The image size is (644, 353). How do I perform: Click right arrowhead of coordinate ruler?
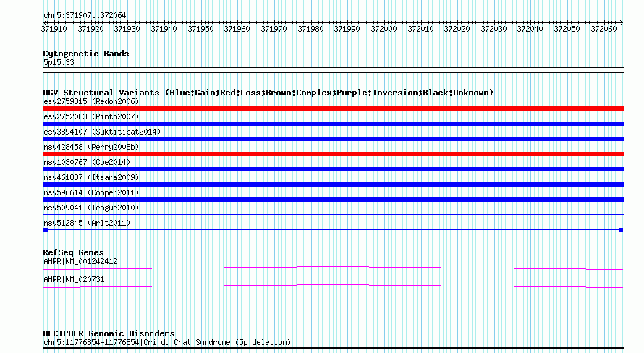pos(622,22)
